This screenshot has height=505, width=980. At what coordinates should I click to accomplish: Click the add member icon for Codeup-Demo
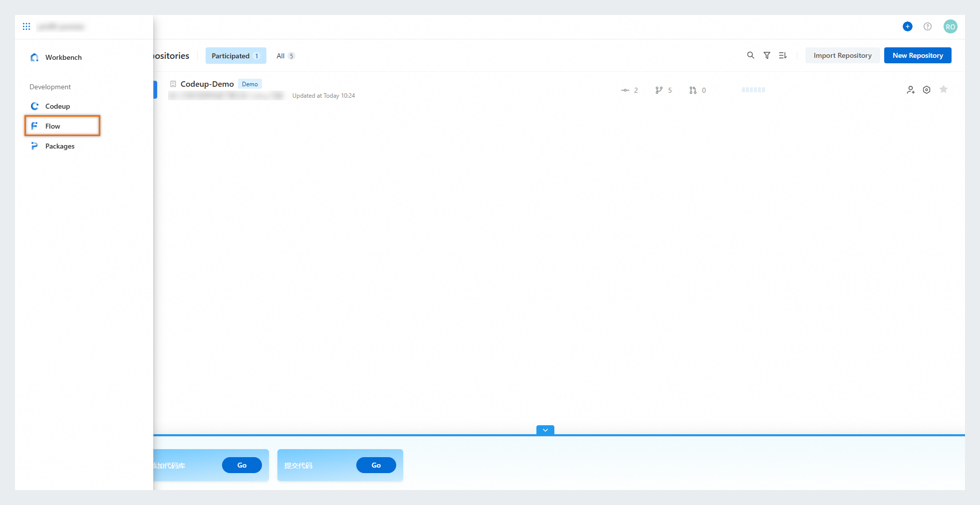(911, 90)
